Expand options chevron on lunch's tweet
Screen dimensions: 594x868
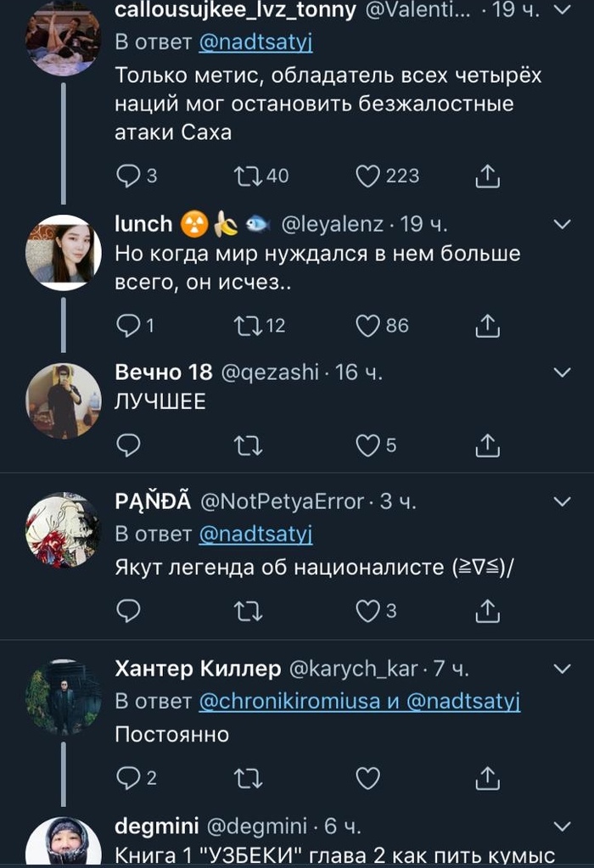click(x=562, y=224)
